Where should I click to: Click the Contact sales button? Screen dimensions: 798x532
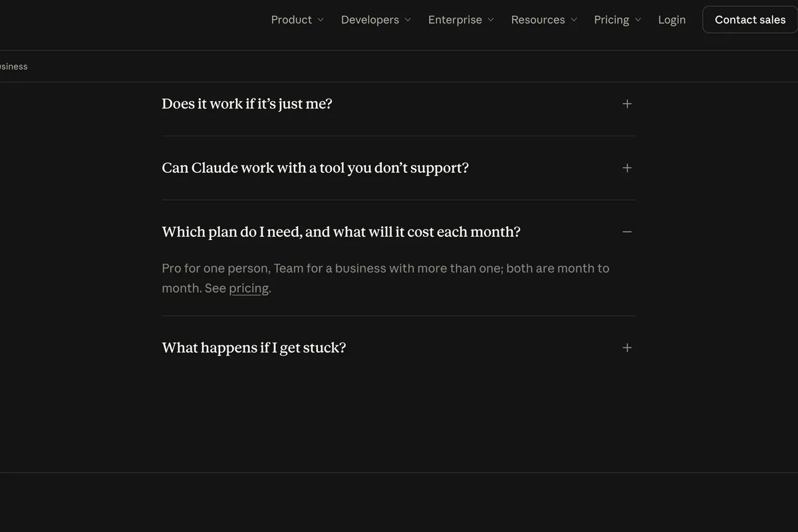point(750,20)
